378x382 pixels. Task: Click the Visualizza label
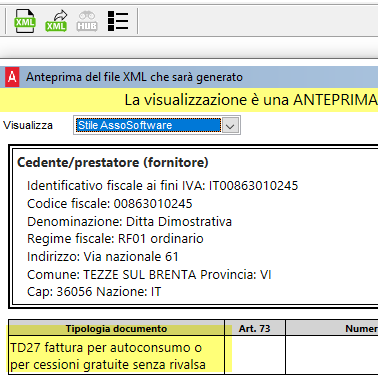tap(28, 125)
